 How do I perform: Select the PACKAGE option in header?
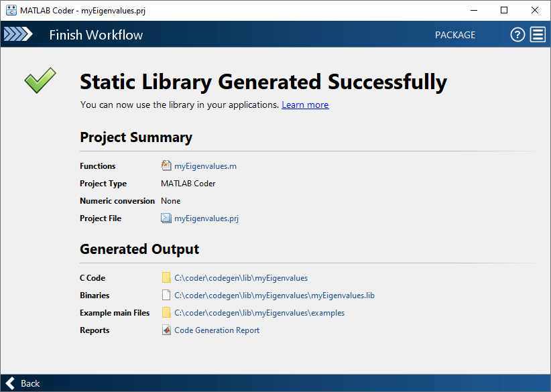[x=455, y=35]
